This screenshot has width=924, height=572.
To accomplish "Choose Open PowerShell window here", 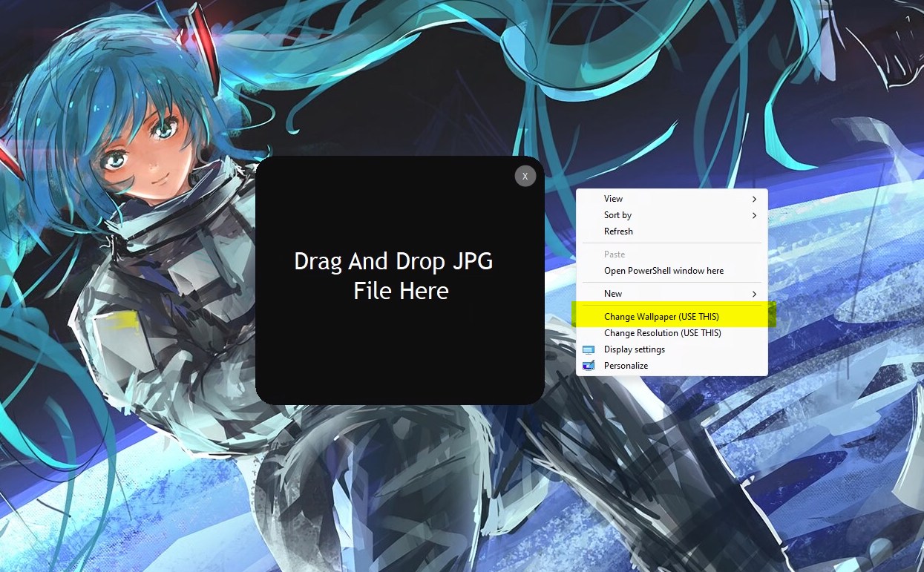I will [x=672, y=271].
